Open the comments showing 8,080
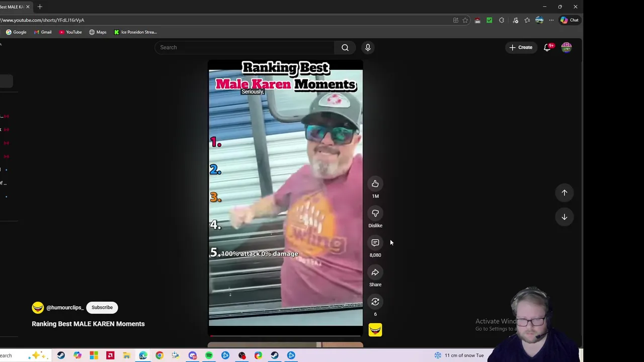644x362 pixels. click(375, 243)
